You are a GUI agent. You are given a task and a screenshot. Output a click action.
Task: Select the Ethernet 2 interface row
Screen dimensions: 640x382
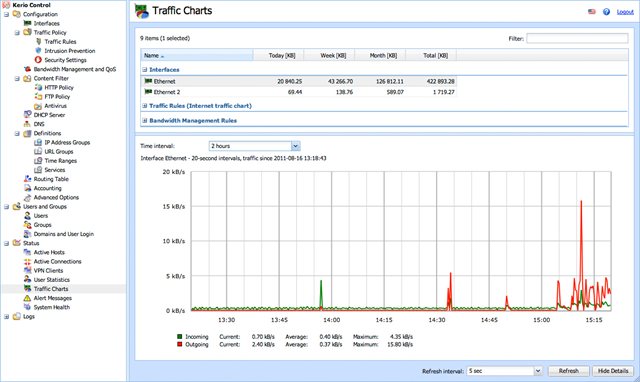point(299,92)
